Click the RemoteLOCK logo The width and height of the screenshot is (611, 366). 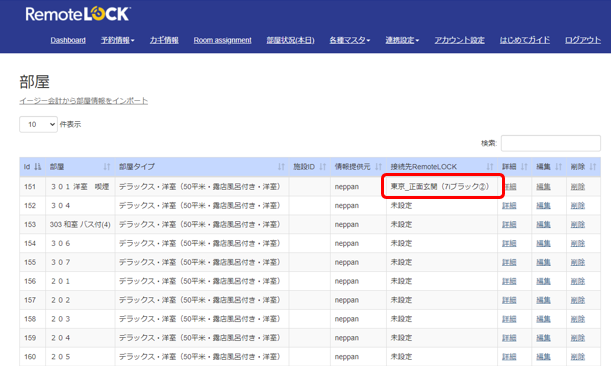[78, 14]
